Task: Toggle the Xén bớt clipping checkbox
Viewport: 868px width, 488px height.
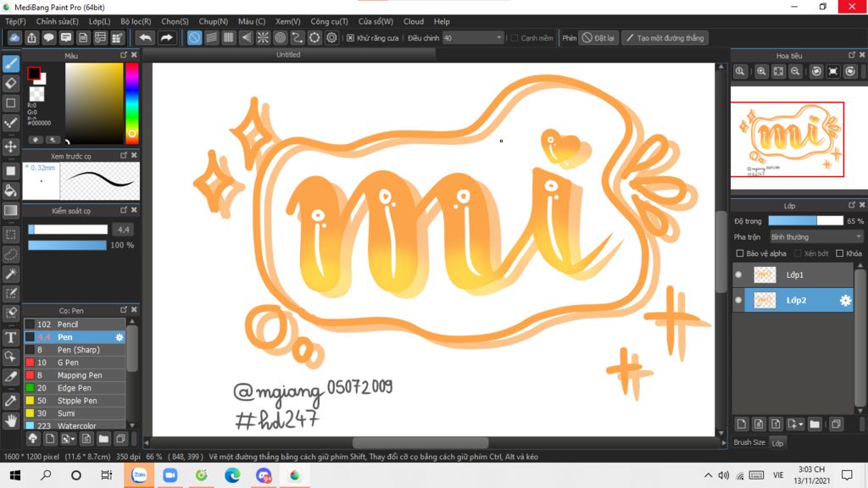Action: pyautogui.click(x=798, y=253)
